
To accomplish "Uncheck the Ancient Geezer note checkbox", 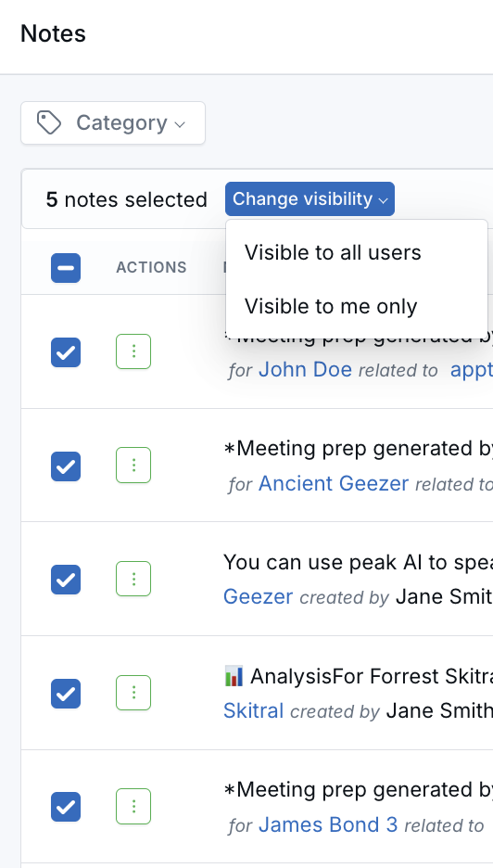I will 66,466.
